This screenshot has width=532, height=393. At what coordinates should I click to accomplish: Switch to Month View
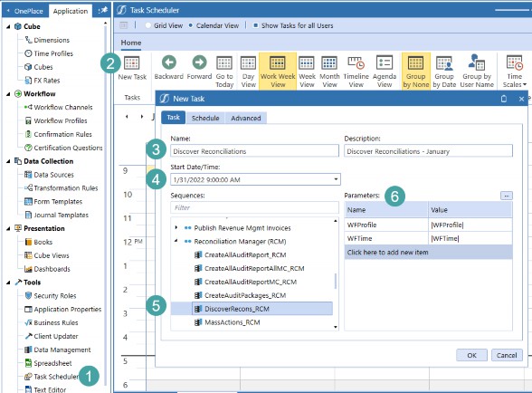point(329,63)
